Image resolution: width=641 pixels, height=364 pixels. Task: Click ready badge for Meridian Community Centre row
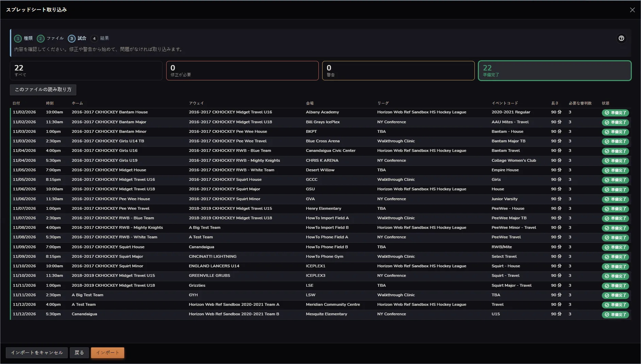615,305
